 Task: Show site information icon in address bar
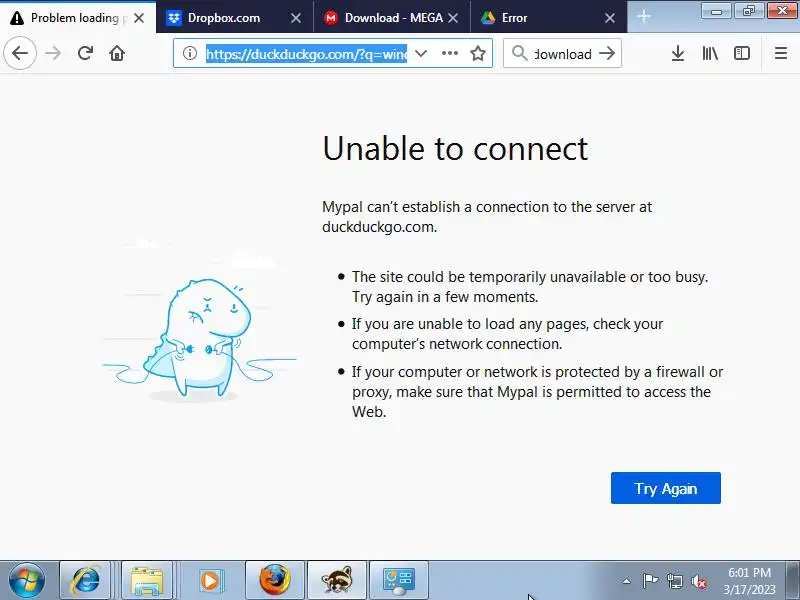click(x=190, y=53)
